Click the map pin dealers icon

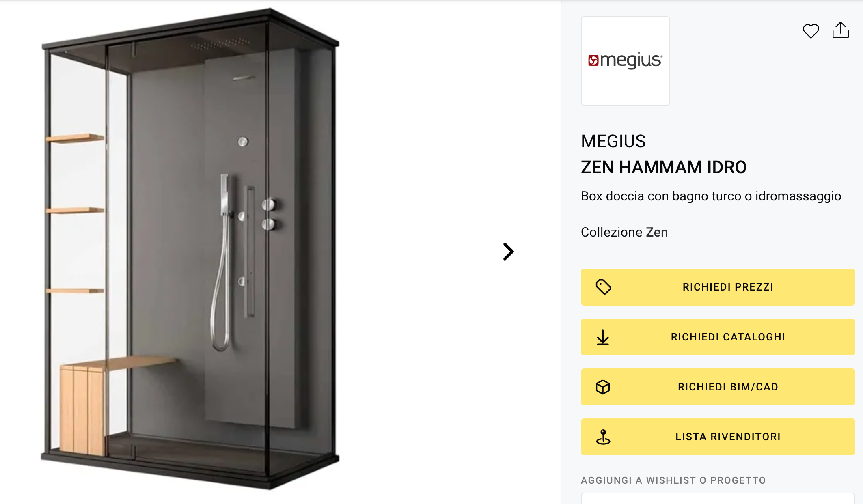(603, 437)
